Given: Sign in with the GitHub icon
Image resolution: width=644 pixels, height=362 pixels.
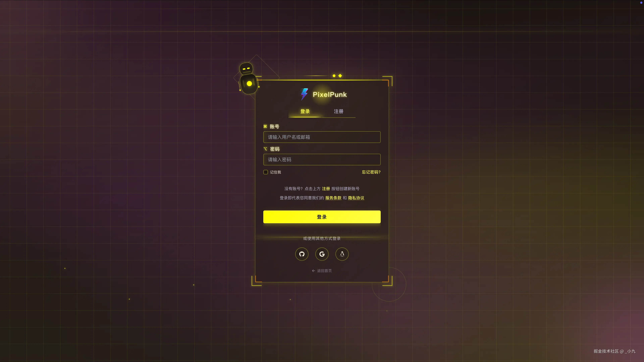Looking at the screenshot, I should [302, 254].
